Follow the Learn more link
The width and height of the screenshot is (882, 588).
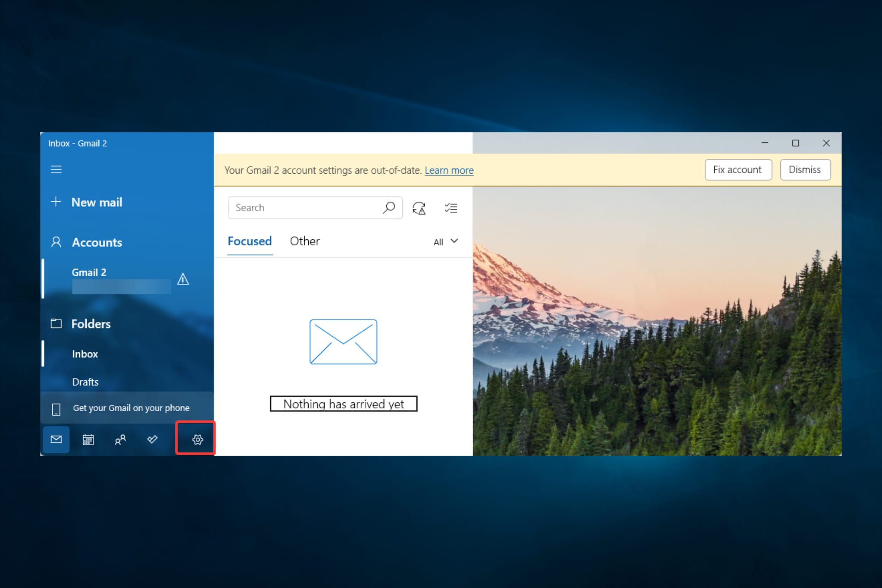pos(449,170)
